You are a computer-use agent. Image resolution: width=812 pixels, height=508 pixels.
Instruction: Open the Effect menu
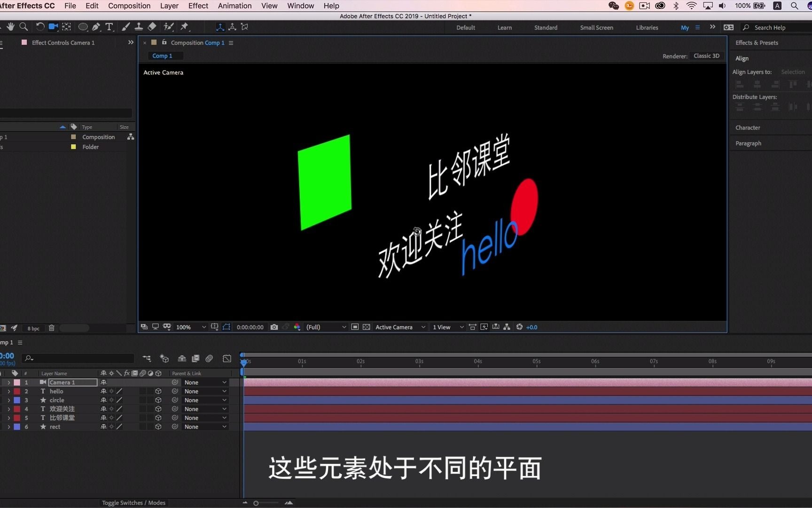[x=198, y=6]
